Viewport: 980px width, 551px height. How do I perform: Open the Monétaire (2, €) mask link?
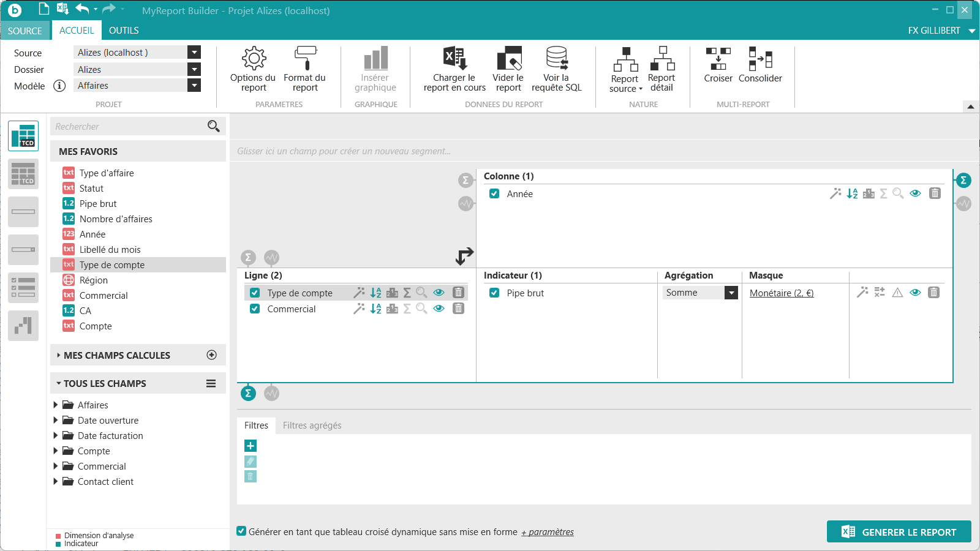click(x=782, y=293)
